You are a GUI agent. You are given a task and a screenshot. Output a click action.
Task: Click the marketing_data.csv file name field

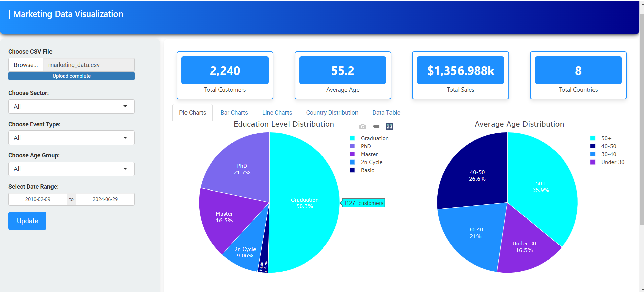coord(89,65)
